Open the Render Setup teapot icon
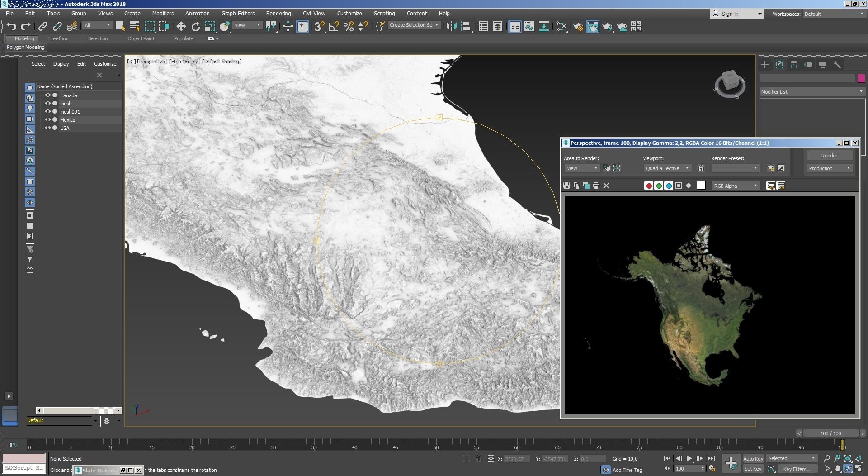Viewport: 868px width, 476px height. coord(578,27)
